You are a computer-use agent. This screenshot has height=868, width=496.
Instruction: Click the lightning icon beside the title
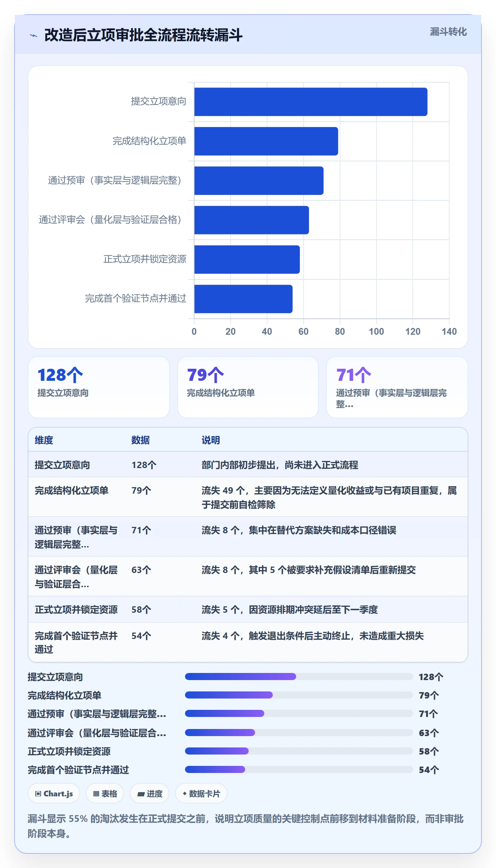pyautogui.click(x=34, y=35)
